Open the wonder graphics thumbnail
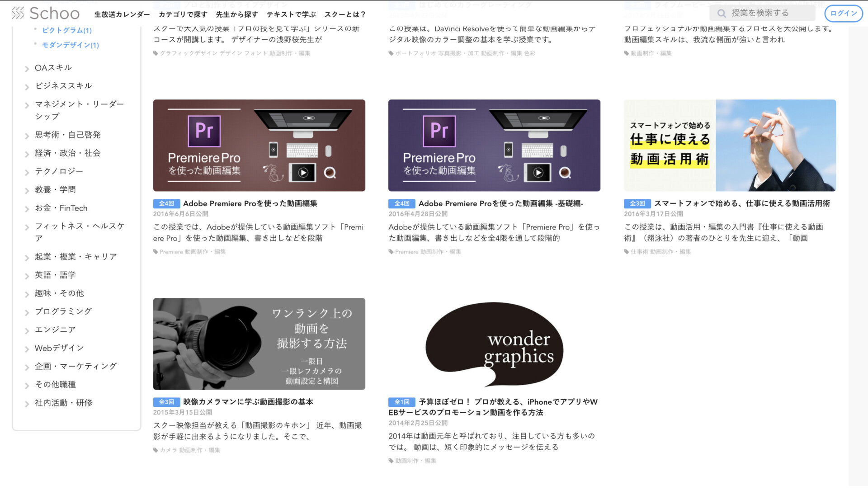The image size is (868, 490). pos(494,344)
